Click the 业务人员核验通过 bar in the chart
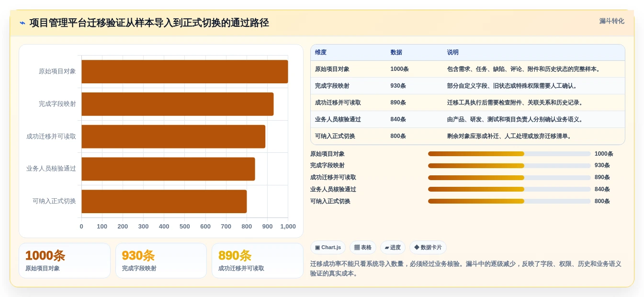The image size is (644, 297). point(168,169)
